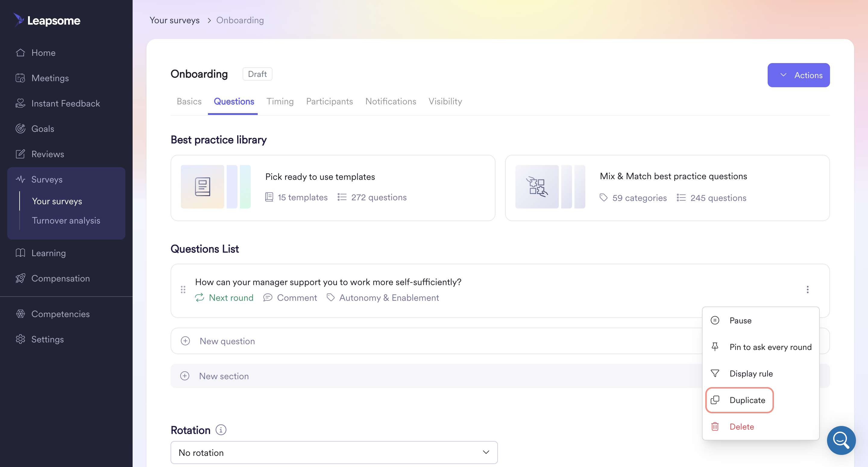
Task: Click Pick ready to use templates
Action: tap(320, 176)
